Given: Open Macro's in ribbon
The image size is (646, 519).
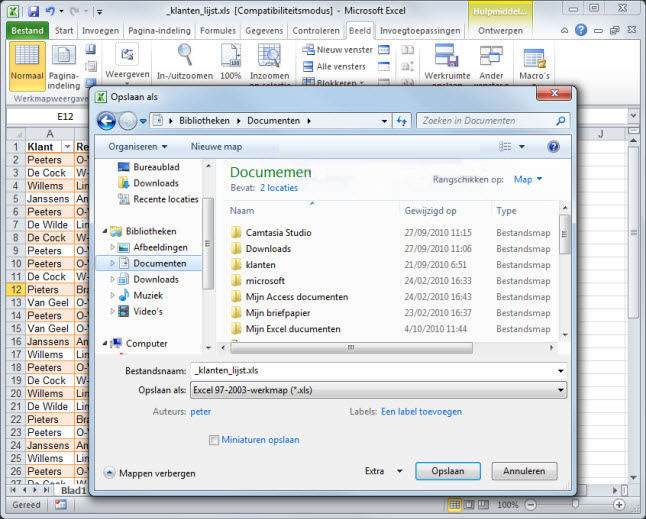Looking at the screenshot, I should click(x=534, y=64).
